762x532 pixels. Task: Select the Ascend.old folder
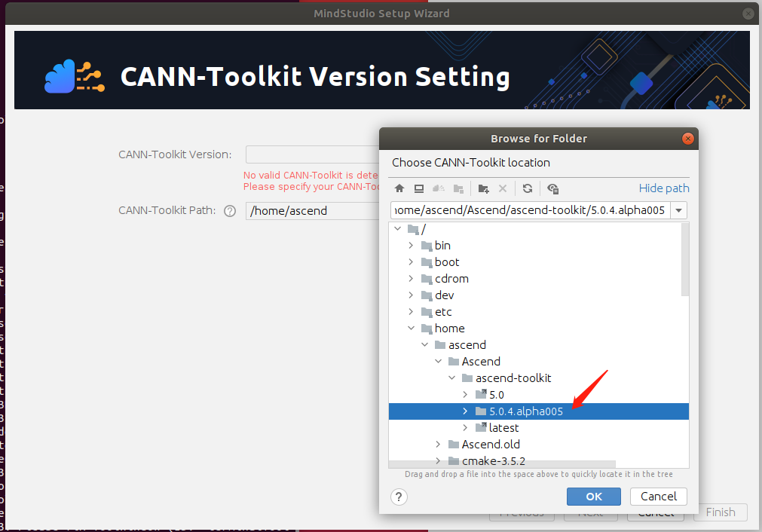click(x=538, y=444)
